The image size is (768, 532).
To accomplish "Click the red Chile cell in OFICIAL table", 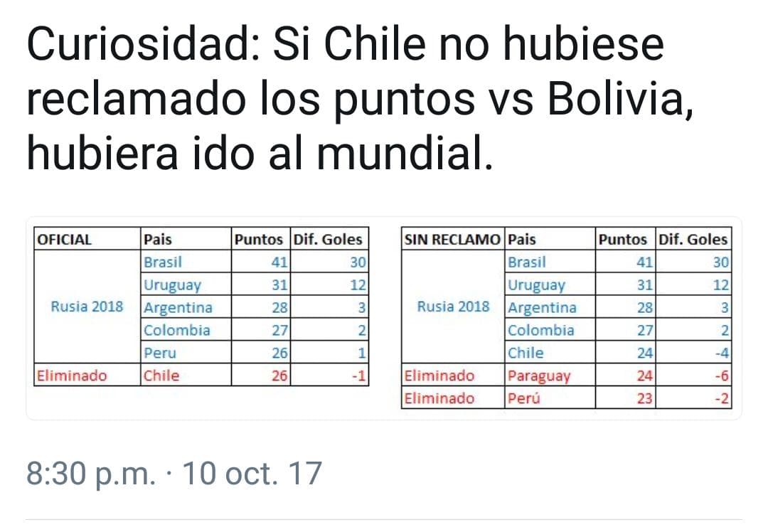I will click(161, 376).
